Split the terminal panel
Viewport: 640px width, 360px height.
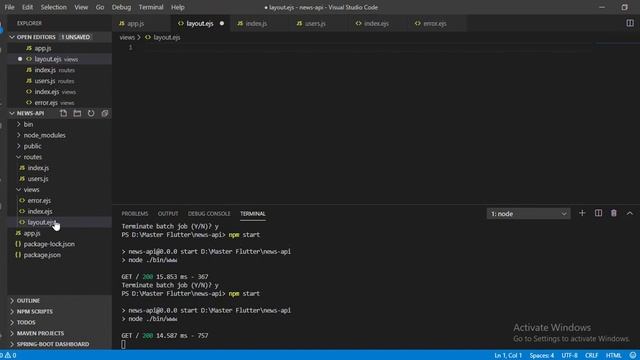(x=598, y=213)
